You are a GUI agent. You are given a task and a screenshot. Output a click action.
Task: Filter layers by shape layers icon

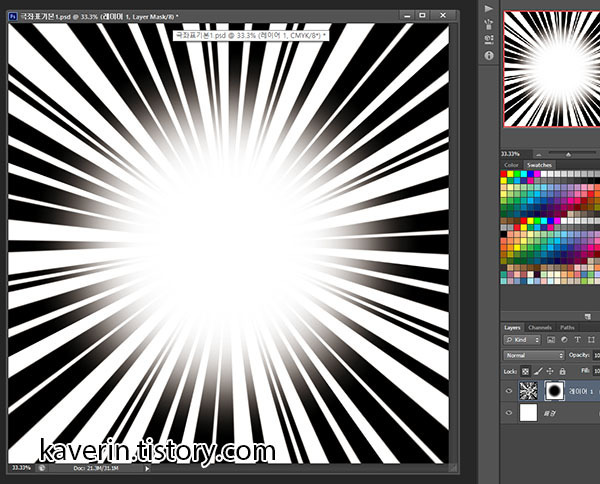[x=591, y=340]
